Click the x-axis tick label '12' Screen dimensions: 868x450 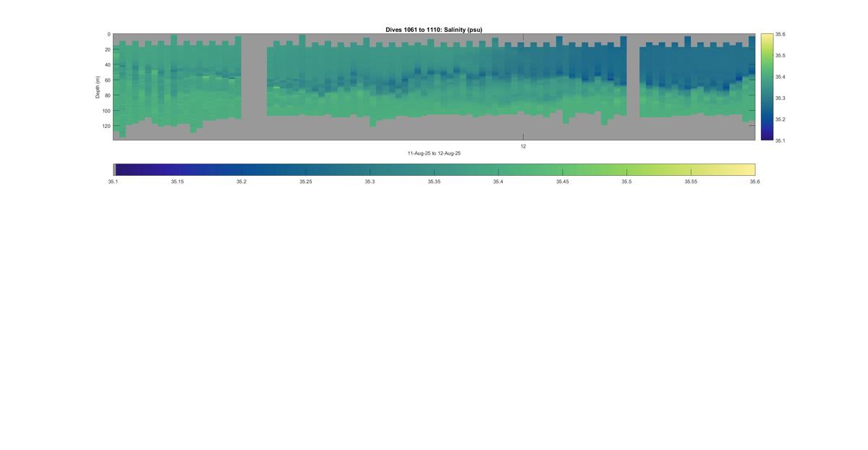click(x=524, y=146)
